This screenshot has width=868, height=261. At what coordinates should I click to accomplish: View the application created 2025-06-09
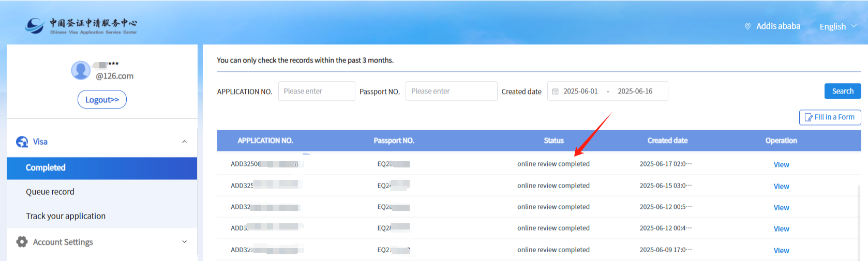click(x=781, y=251)
